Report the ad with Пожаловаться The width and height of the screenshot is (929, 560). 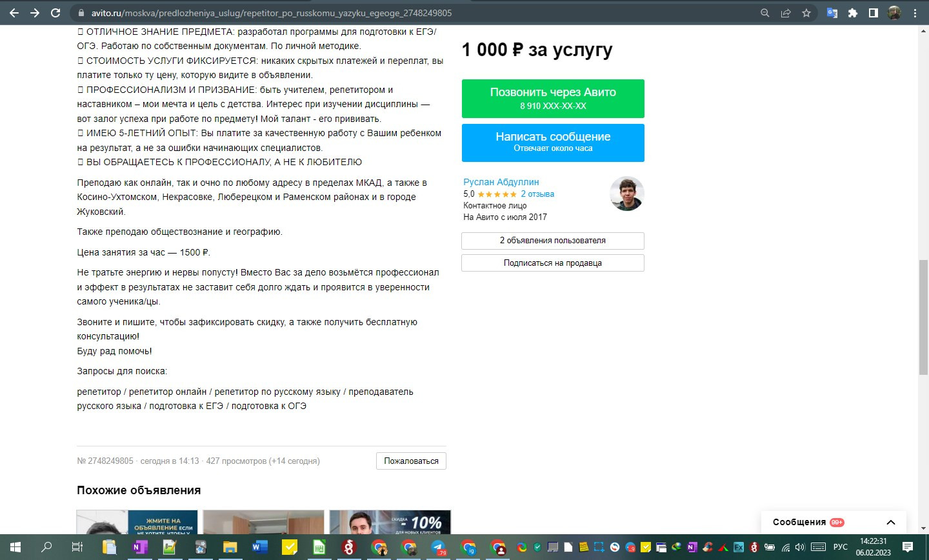click(x=411, y=461)
